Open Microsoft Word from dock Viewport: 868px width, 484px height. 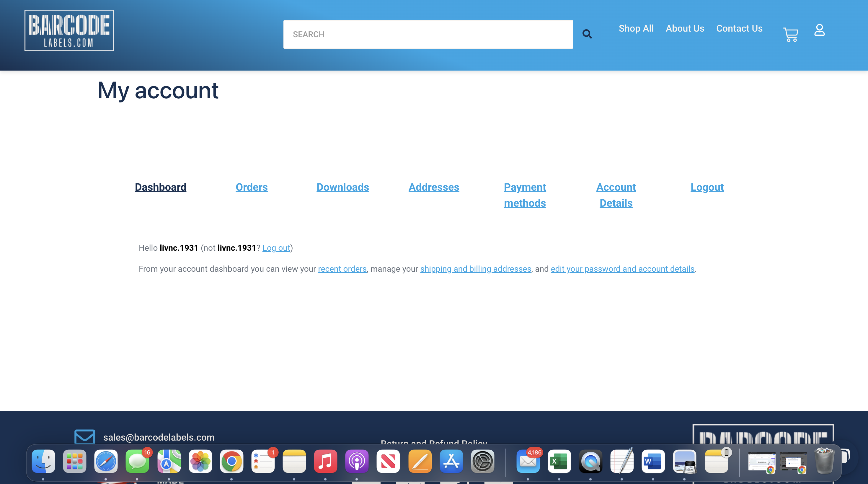(x=653, y=461)
